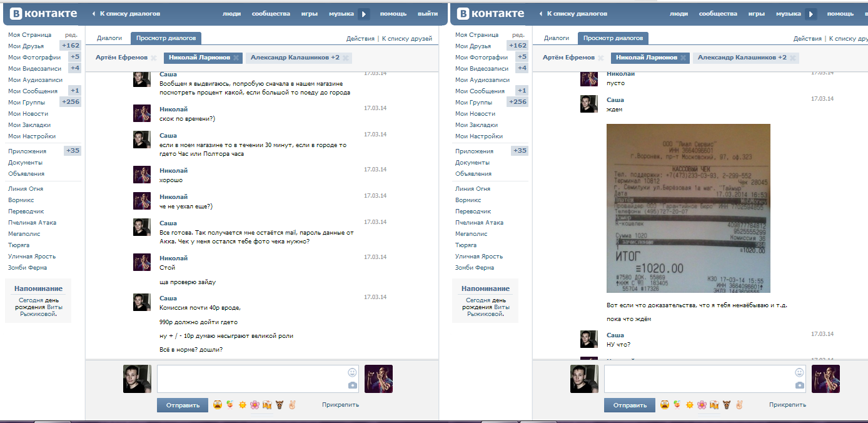Click recipient avatar beside right window input
Viewport: 868px width, 423px height.
pos(825,379)
